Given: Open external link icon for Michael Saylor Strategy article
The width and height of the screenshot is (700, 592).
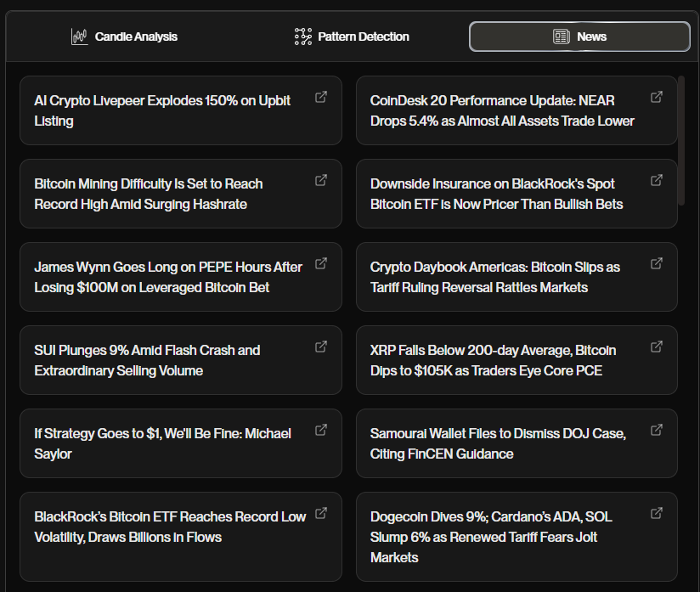Looking at the screenshot, I should coord(321,430).
